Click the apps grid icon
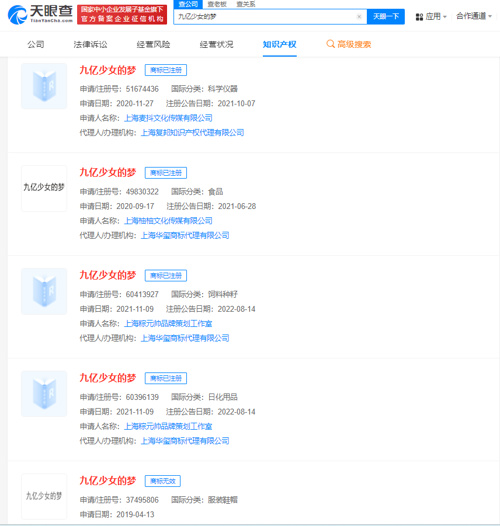 pos(419,17)
